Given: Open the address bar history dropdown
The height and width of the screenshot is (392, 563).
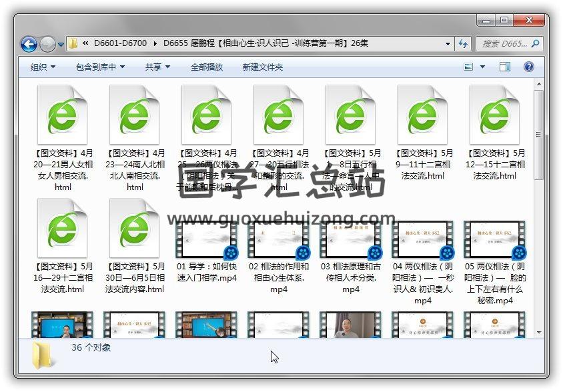Looking at the screenshot, I should click(448, 44).
